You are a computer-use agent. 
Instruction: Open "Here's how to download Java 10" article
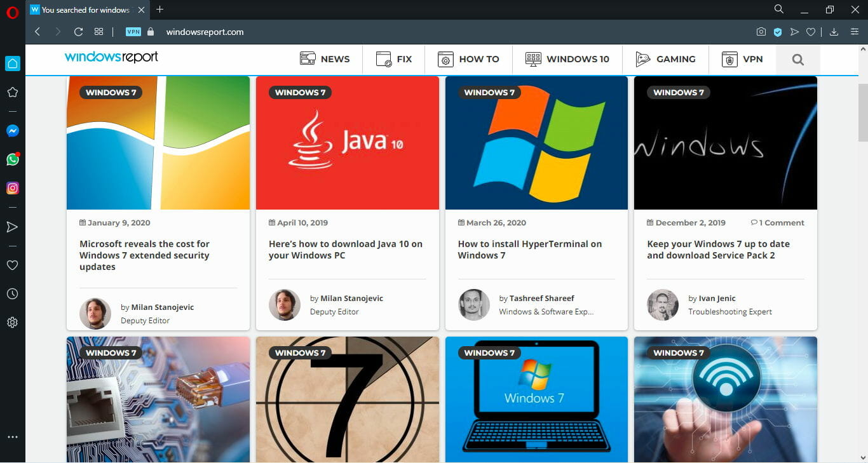346,250
